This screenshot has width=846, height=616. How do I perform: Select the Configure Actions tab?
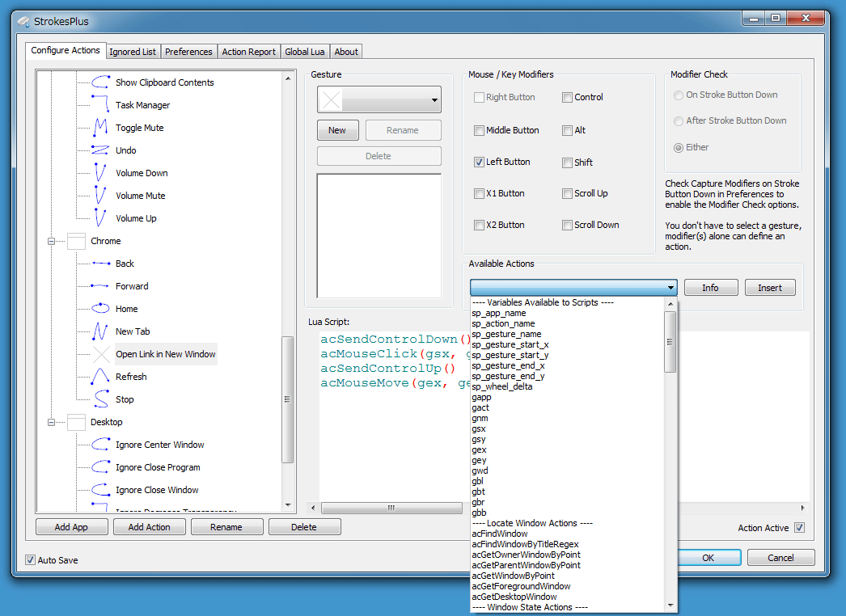click(66, 50)
